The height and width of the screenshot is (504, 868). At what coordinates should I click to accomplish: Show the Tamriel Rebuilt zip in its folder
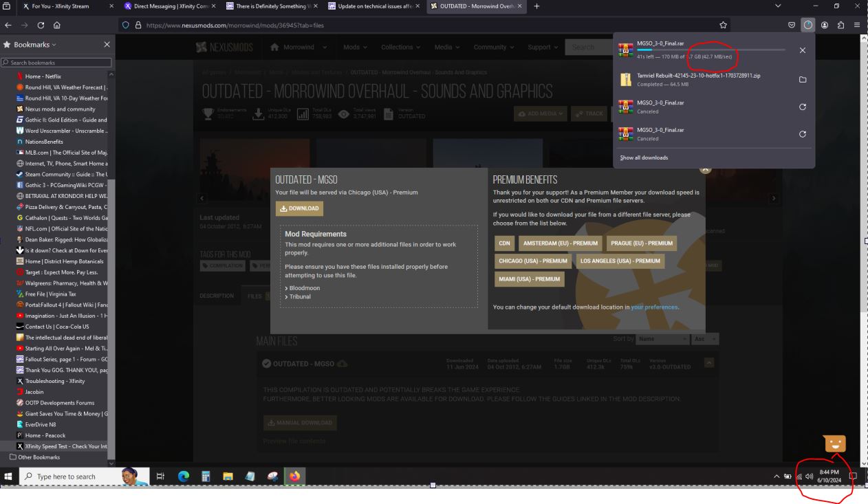coord(803,80)
